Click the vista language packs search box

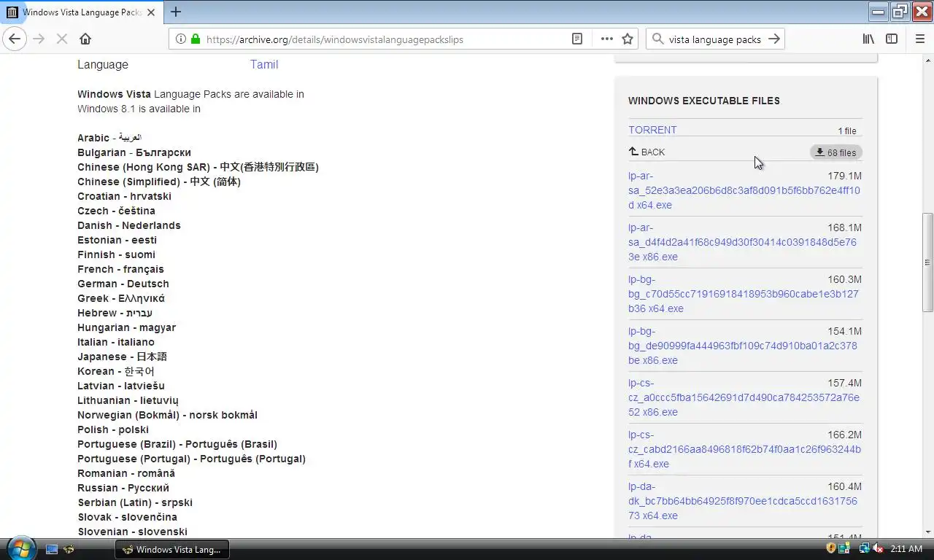pos(715,39)
